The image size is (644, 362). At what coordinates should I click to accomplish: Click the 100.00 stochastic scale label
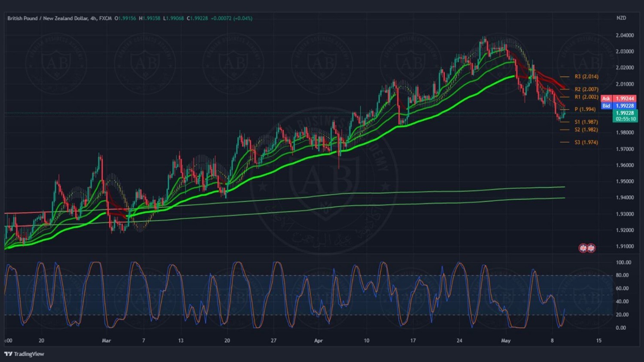(623, 262)
